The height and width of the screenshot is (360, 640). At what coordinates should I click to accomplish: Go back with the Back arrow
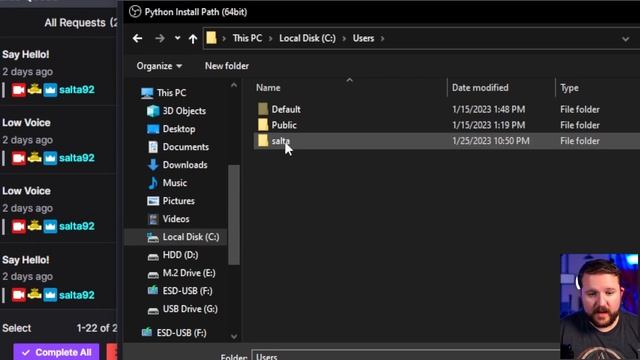(137, 38)
